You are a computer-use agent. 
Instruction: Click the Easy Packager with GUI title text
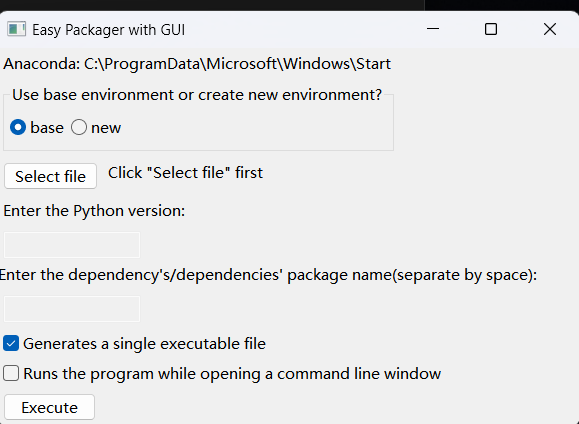[109, 30]
